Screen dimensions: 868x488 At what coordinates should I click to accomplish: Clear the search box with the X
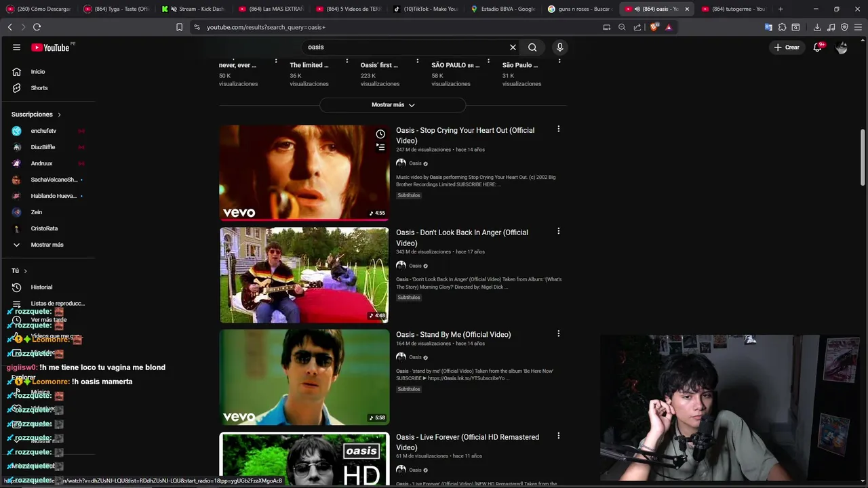tap(513, 47)
